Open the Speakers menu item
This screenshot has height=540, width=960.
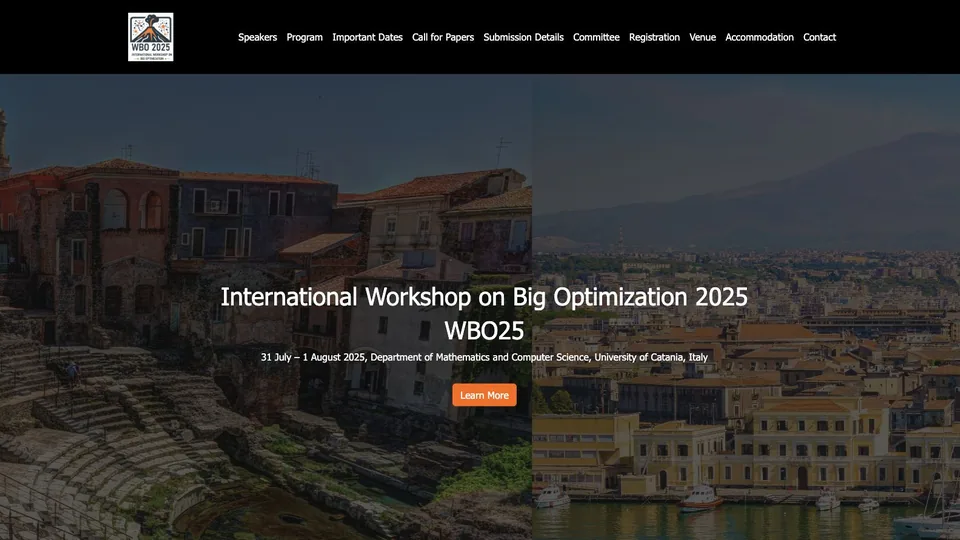pyautogui.click(x=257, y=37)
